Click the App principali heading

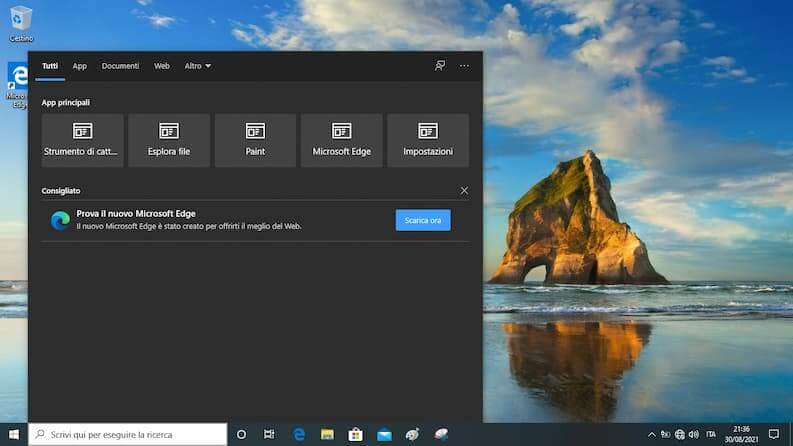point(66,103)
